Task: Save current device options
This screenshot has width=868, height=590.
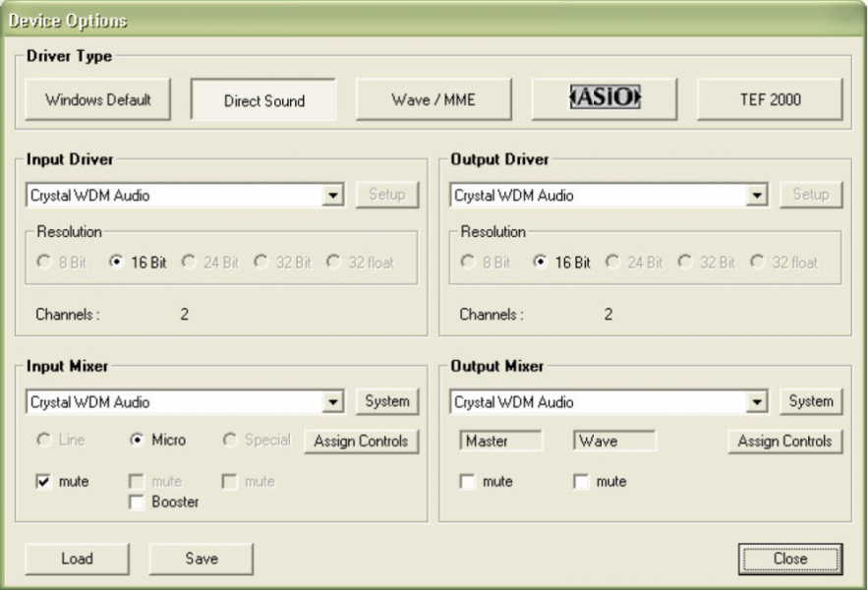Action: point(201,559)
